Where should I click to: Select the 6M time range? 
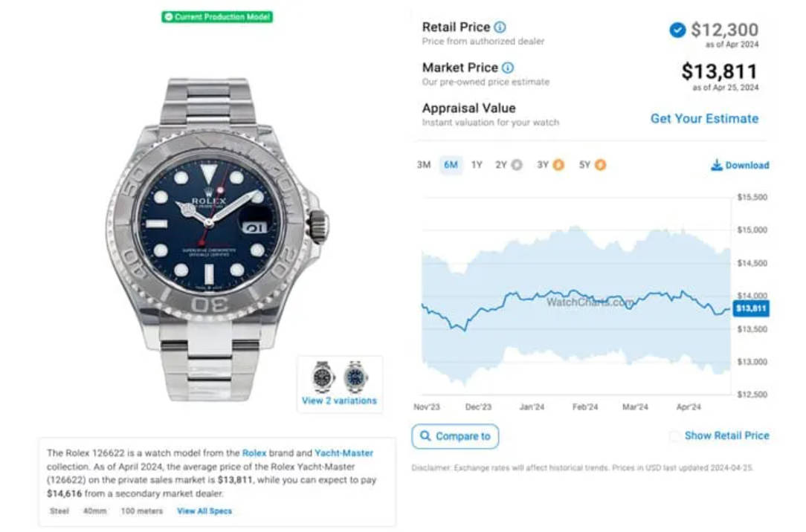pyautogui.click(x=451, y=165)
